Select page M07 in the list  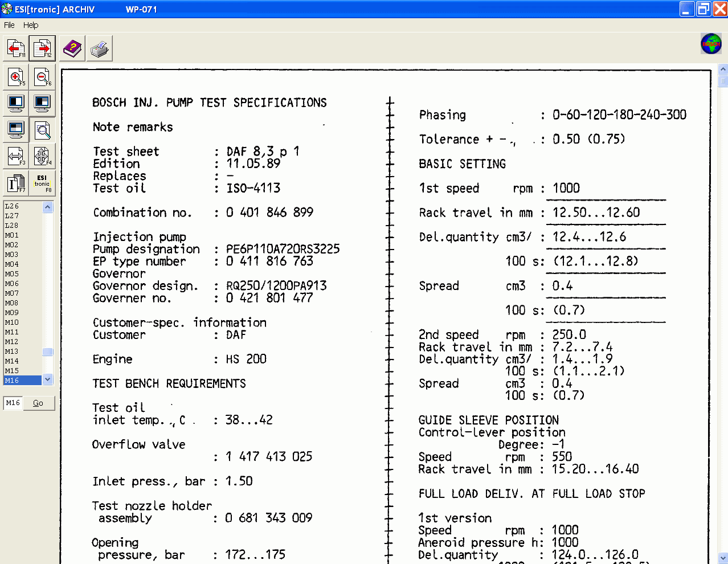[x=23, y=293]
